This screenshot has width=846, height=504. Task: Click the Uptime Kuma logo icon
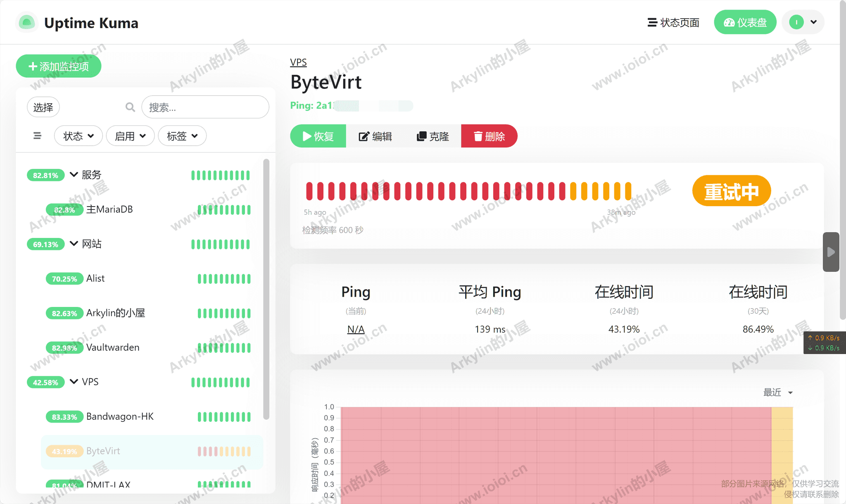point(27,22)
